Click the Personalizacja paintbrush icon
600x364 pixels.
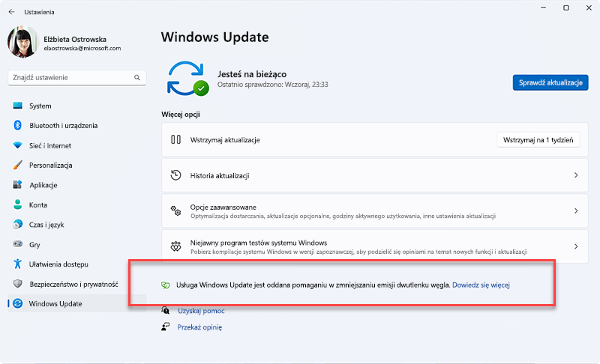(17, 165)
